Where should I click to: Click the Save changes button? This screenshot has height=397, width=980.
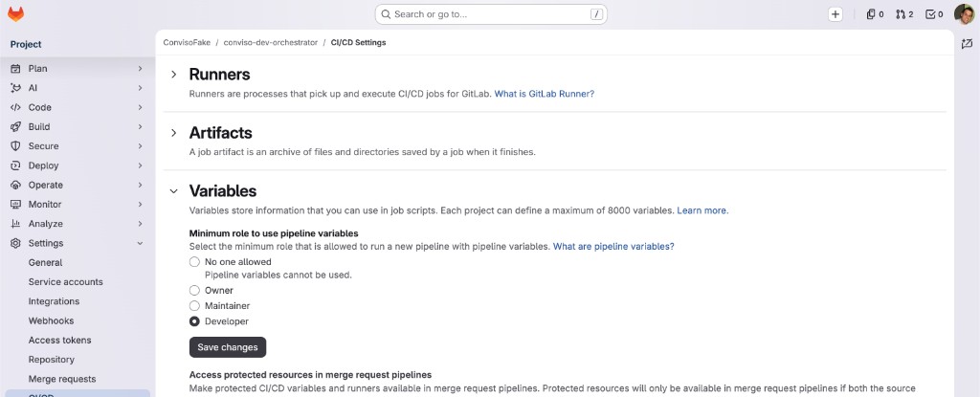[228, 347]
